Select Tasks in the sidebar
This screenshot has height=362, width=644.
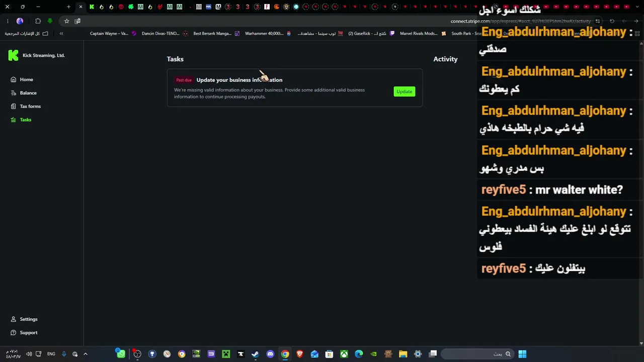coord(21,120)
